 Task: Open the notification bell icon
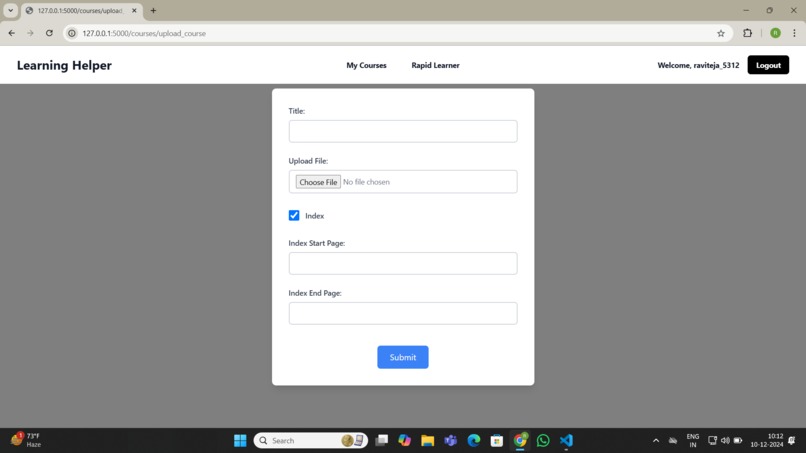click(x=792, y=441)
